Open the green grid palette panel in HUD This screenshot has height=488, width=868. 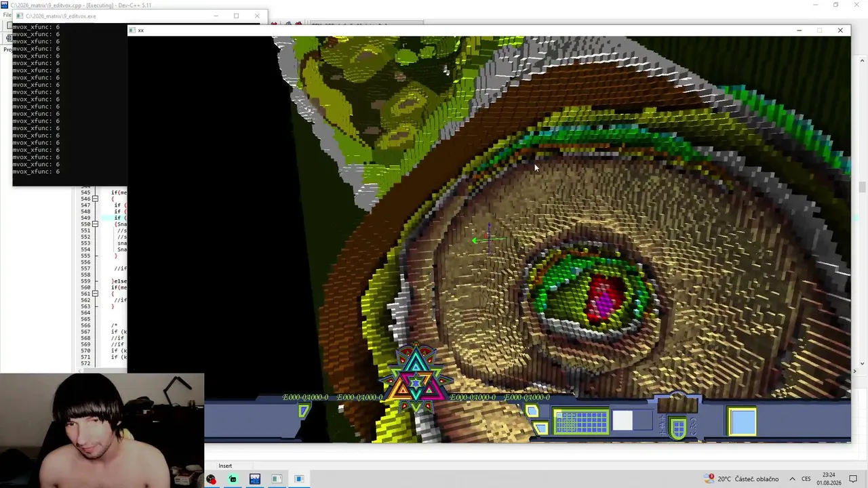581,422
